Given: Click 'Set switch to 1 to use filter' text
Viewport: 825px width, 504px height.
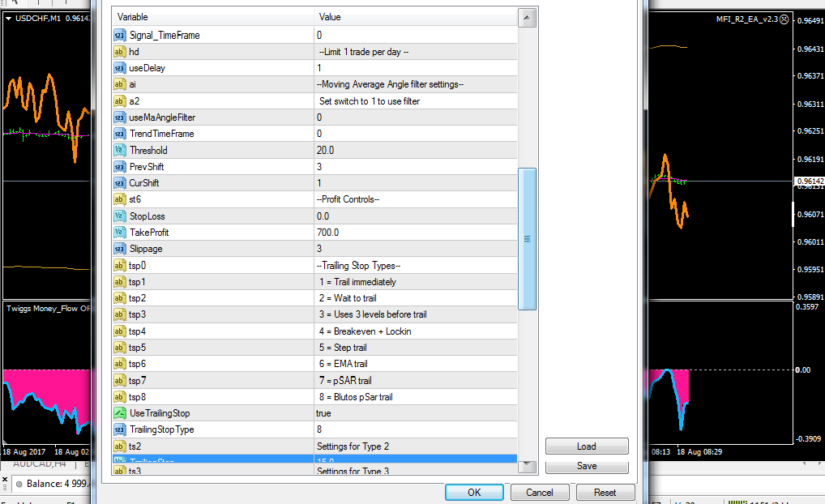Looking at the screenshot, I should click(370, 101).
